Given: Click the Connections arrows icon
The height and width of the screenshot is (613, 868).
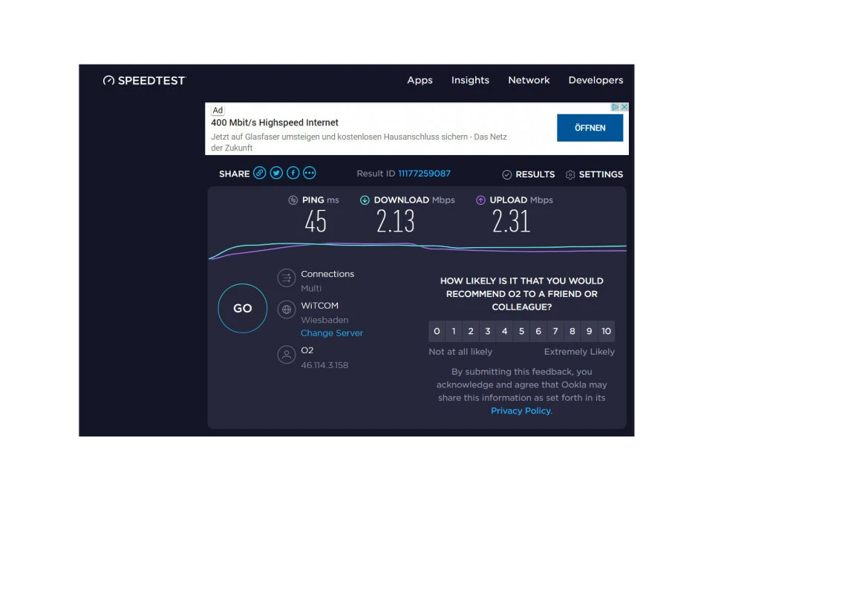Looking at the screenshot, I should click(x=286, y=278).
